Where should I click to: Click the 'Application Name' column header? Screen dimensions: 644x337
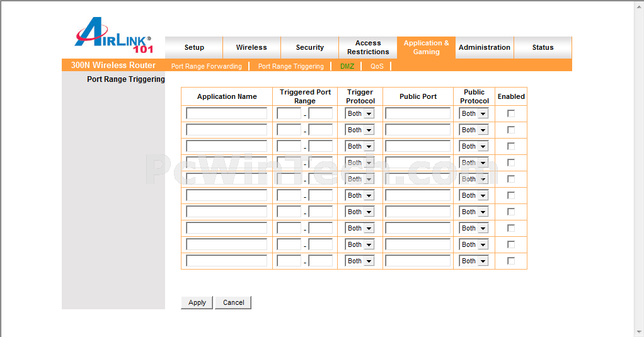[227, 96]
